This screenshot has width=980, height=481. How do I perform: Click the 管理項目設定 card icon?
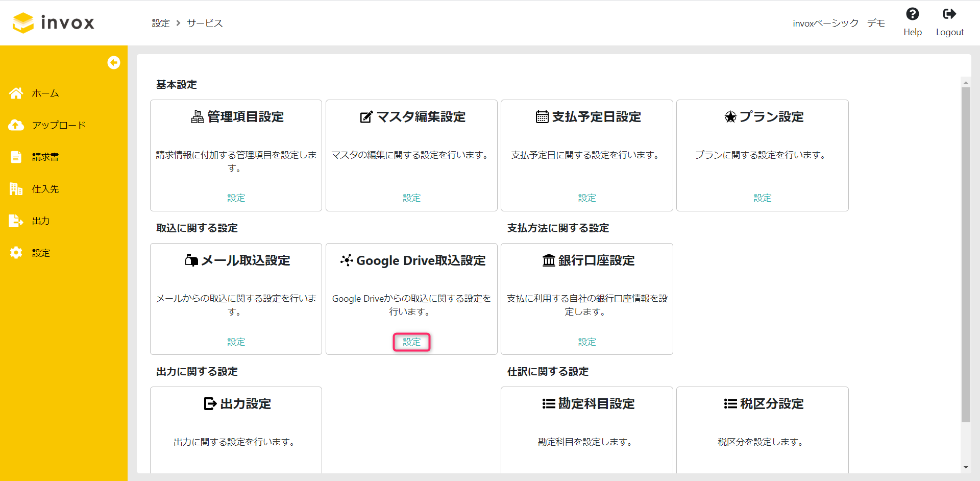click(x=198, y=117)
